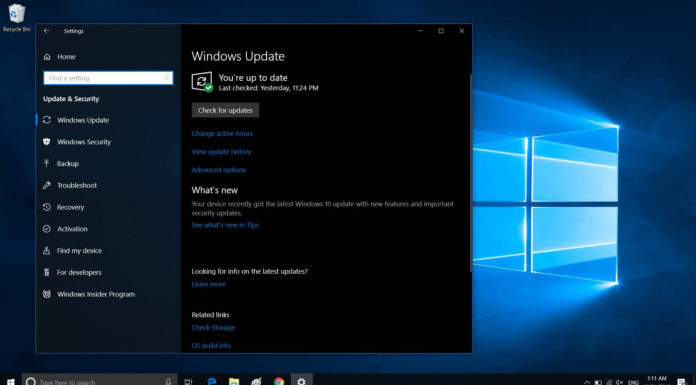
Task: Click the Settings window vertical scrollbar
Action: tap(470, 173)
